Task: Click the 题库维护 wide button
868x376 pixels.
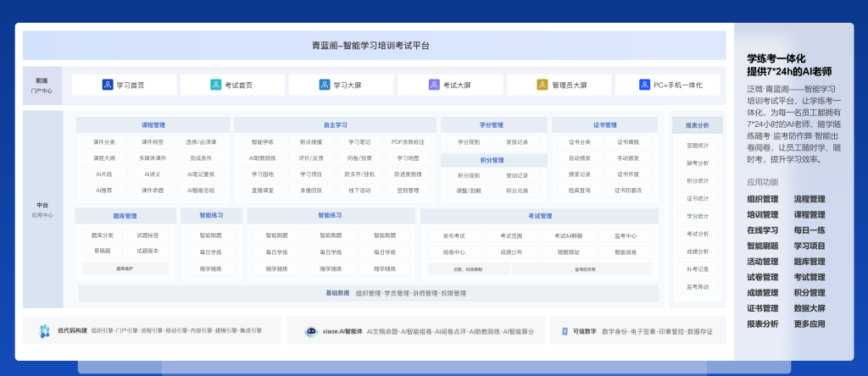Action: [x=124, y=268]
